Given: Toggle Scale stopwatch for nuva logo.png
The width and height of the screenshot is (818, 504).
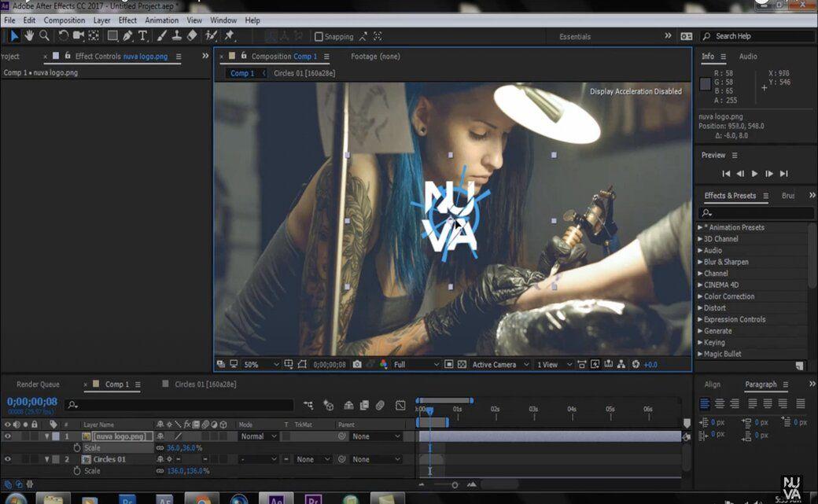Looking at the screenshot, I should pyautogui.click(x=77, y=447).
